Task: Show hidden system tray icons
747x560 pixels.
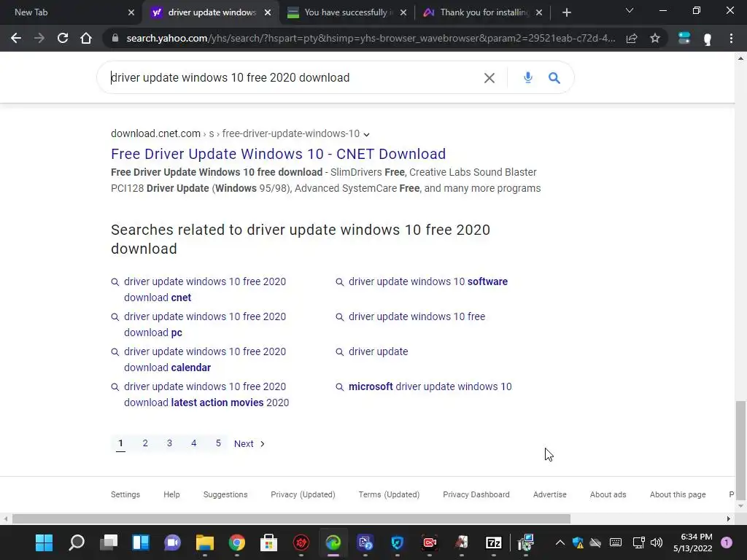Action: (560, 542)
